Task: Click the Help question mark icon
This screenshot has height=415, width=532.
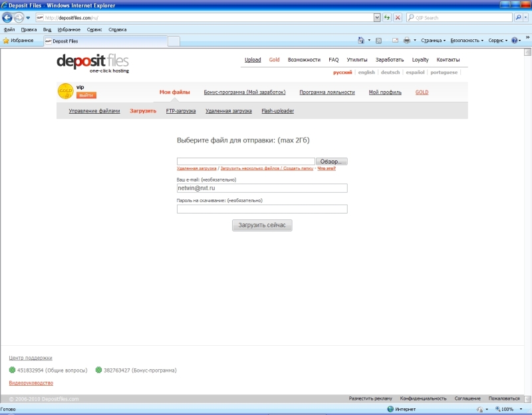Action: coord(514,41)
